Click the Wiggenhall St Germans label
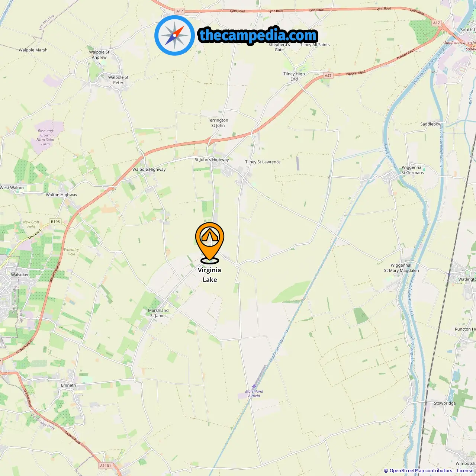Screen dimensions: 476x476 click(412, 170)
